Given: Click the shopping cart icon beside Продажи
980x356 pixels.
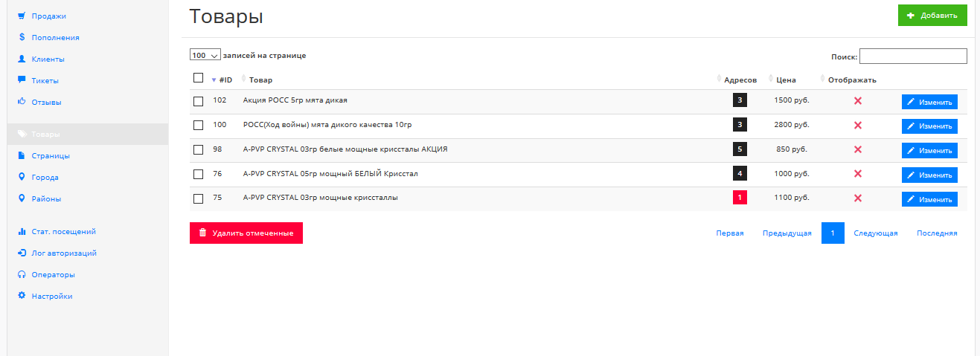Looking at the screenshot, I should pos(22,16).
